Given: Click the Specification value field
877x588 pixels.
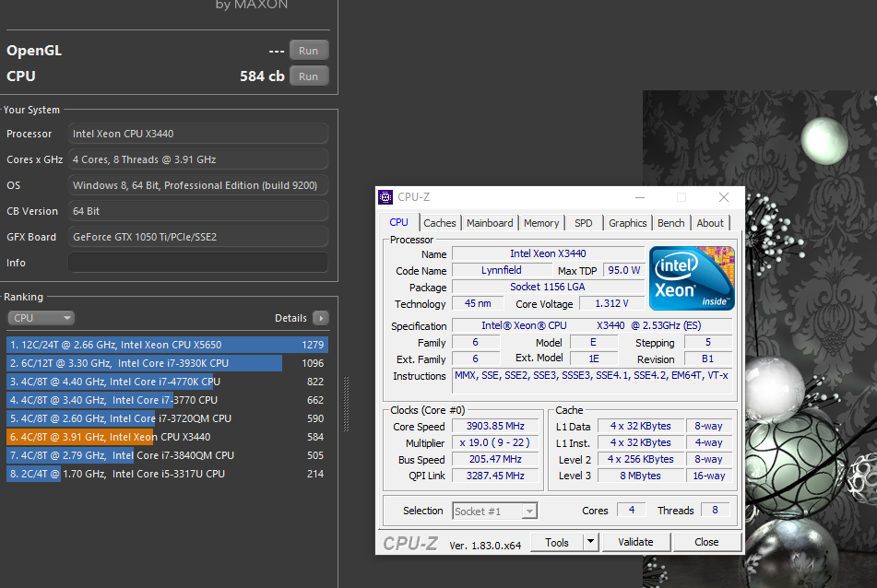Looking at the screenshot, I should (x=592, y=326).
